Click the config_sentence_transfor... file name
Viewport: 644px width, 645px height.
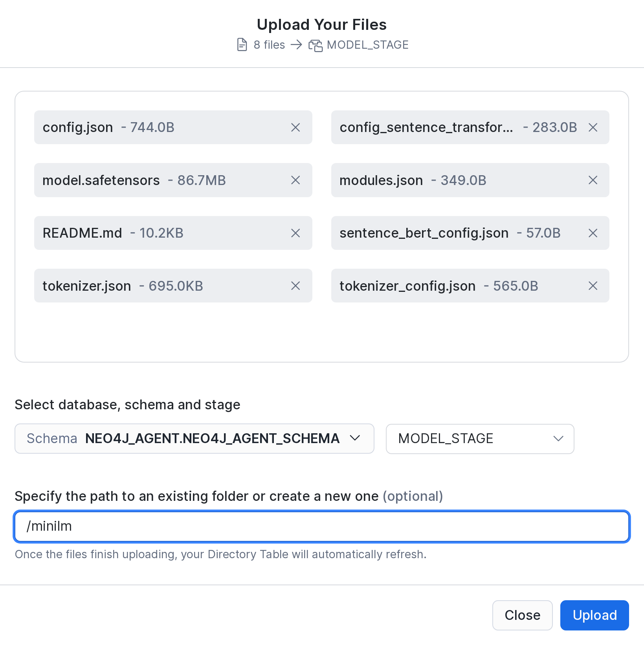(426, 127)
